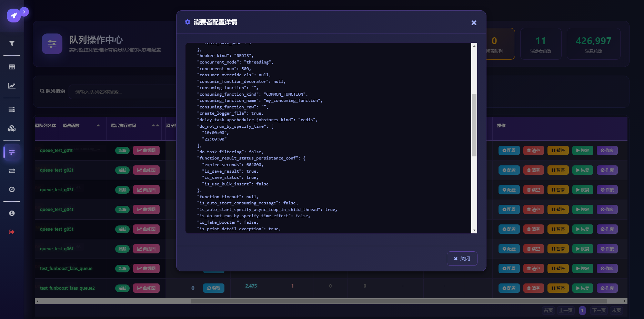Open 配置 for the queue_test_g04t row
The width and height of the screenshot is (644, 319).
(x=509, y=210)
